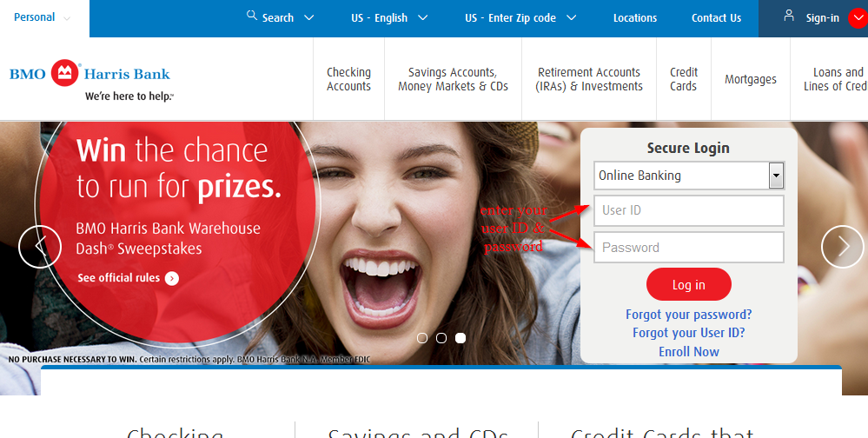Click the Contact Us link
Viewport: 868px width, 438px height.
click(x=716, y=17)
